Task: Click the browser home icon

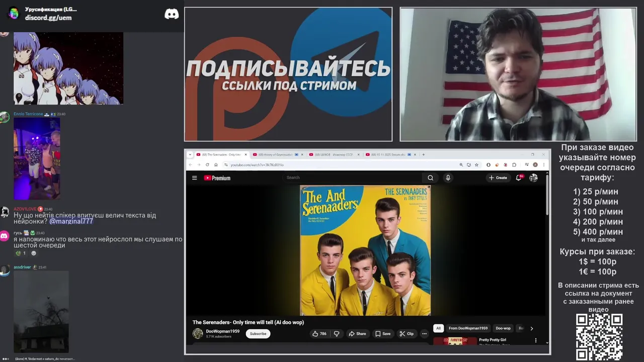Action: pyautogui.click(x=216, y=164)
